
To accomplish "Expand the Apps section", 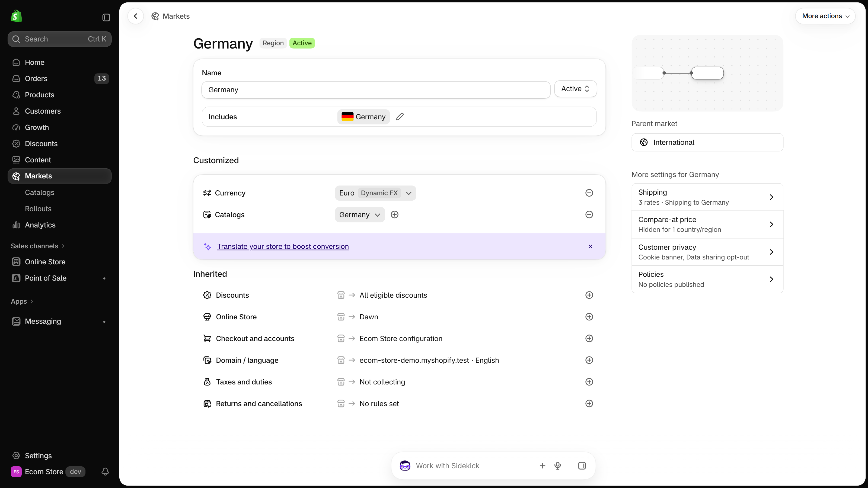I will [22, 301].
